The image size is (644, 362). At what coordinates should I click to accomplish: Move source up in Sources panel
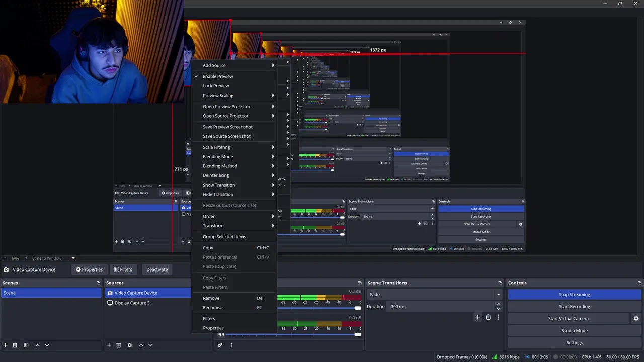141,345
